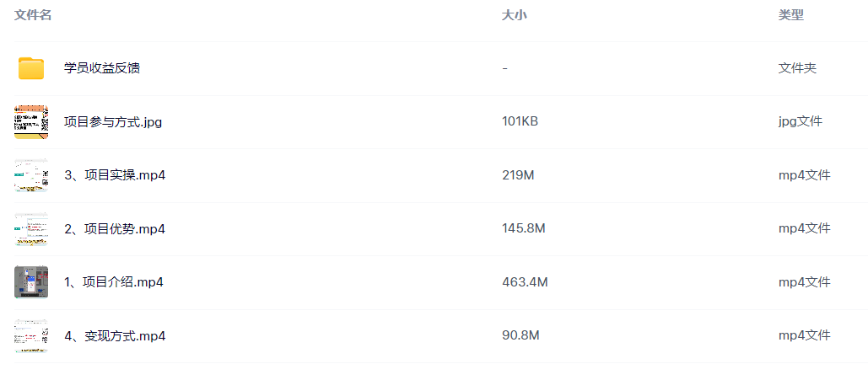
Task: Sort by the 大小 column header
Action: (515, 15)
